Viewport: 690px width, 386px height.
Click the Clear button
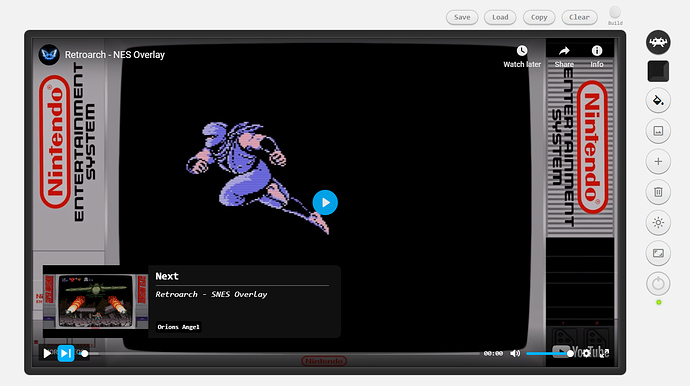point(579,17)
